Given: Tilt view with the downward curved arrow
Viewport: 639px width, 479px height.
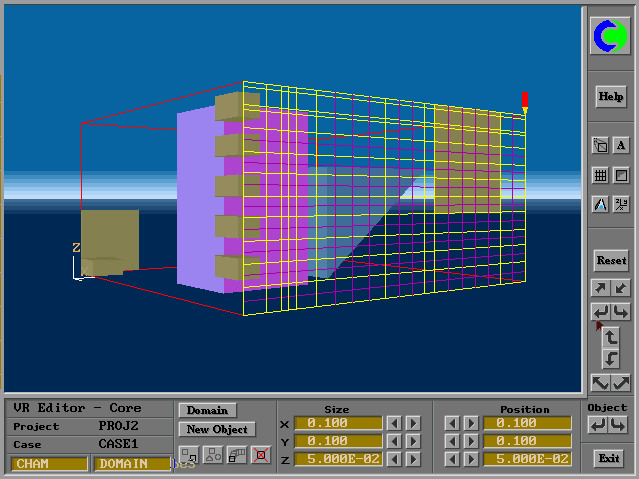Looking at the screenshot, I should point(611,359).
